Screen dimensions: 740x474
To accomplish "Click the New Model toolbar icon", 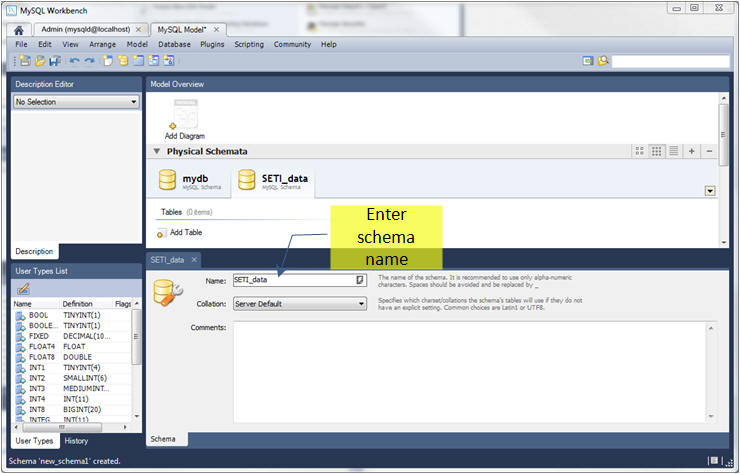I will (25, 60).
